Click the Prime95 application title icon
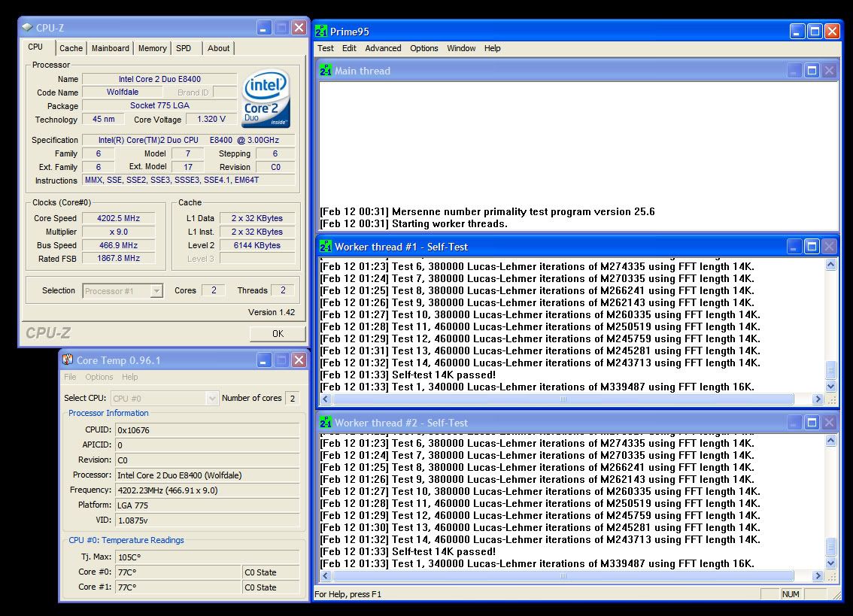This screenshot has height=616, width=853. (321, 31)
